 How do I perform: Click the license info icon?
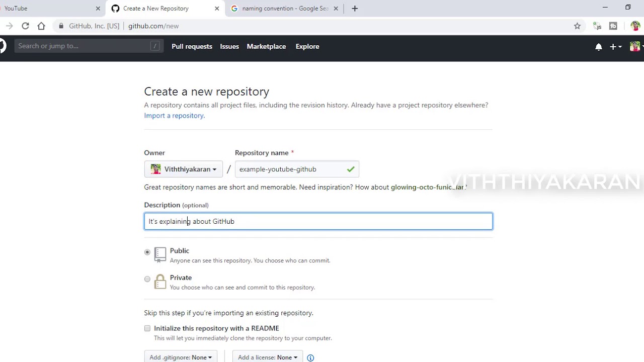click(310, 358)
